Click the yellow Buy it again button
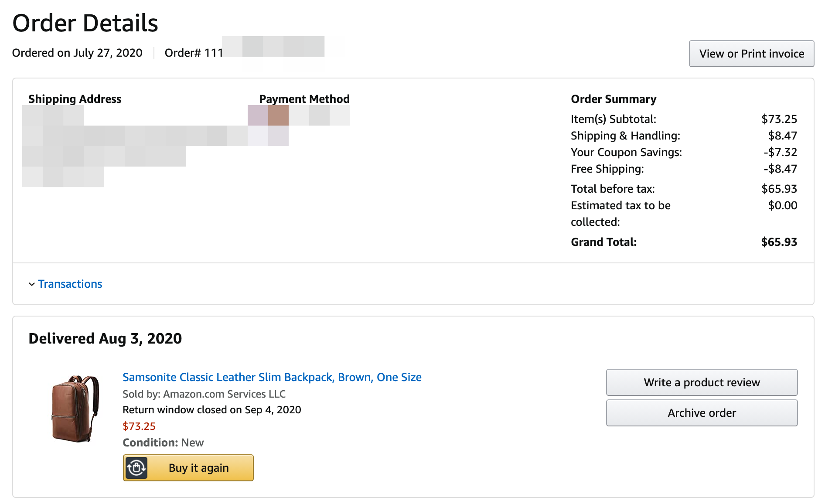This screenshot has width=825, height=504. (188, 468)
